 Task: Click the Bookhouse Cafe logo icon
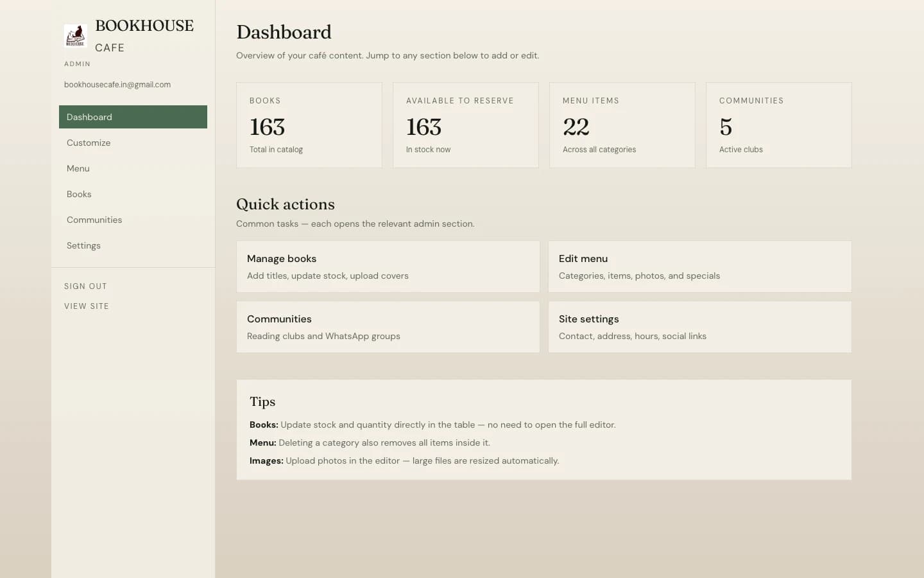(76, 36)
